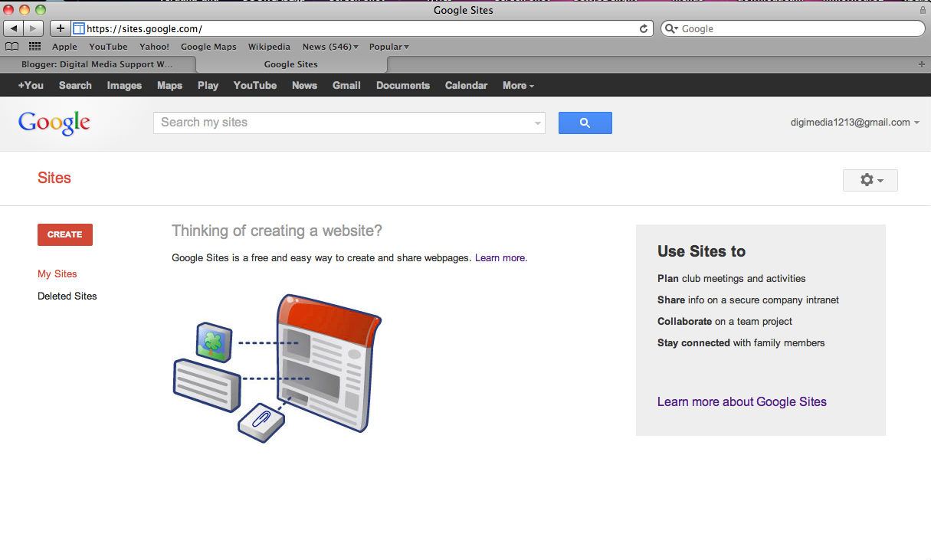
Task: Show Top Sites grid icon
Action: [34, 47]
